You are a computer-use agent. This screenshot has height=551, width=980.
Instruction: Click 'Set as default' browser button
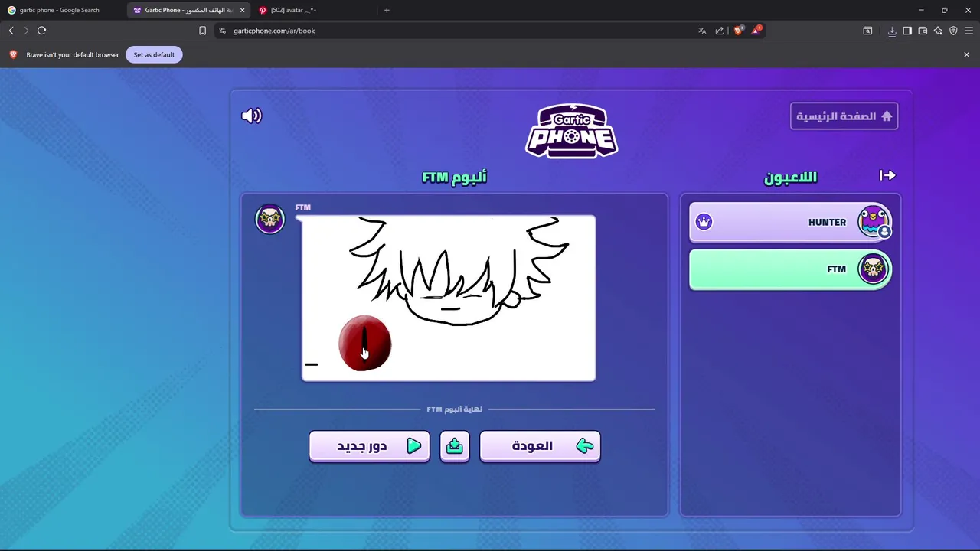click(x=154, y=54)
